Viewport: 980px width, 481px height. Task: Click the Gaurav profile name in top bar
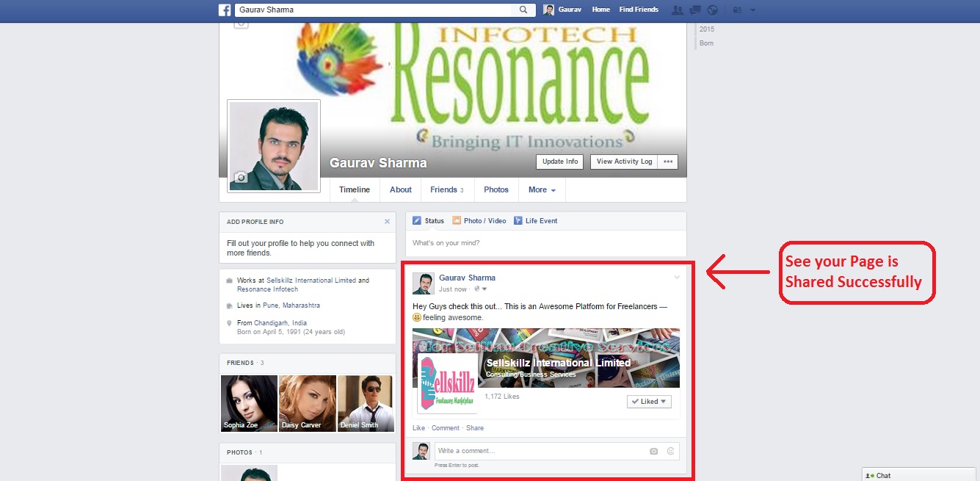570,10
